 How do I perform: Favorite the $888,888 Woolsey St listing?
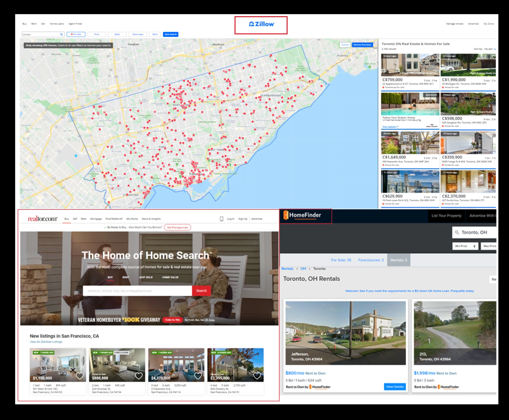[x=139, y=376]
